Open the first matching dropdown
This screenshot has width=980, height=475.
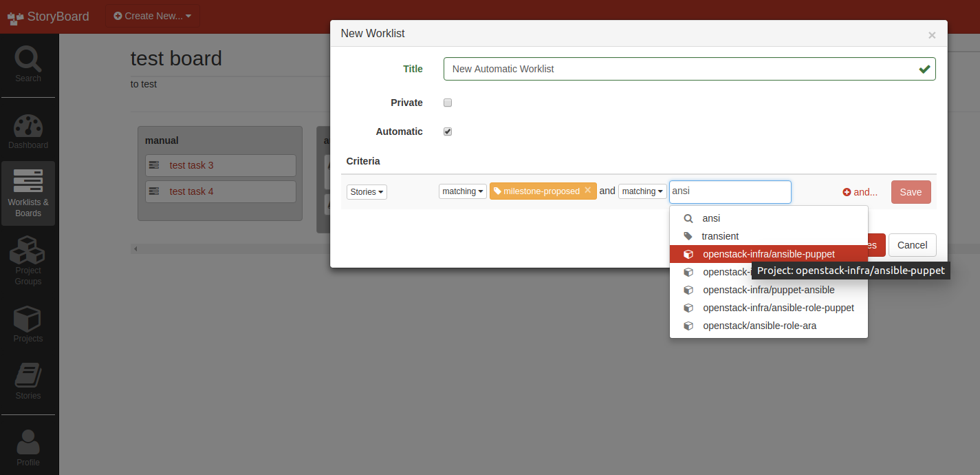(462, 191)
